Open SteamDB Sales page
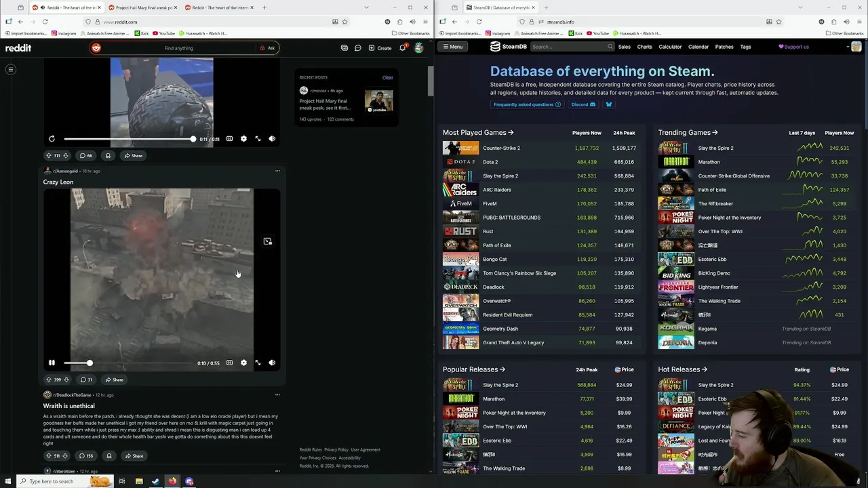Viewport: 868px width, 488px height. tap(625, 47)
